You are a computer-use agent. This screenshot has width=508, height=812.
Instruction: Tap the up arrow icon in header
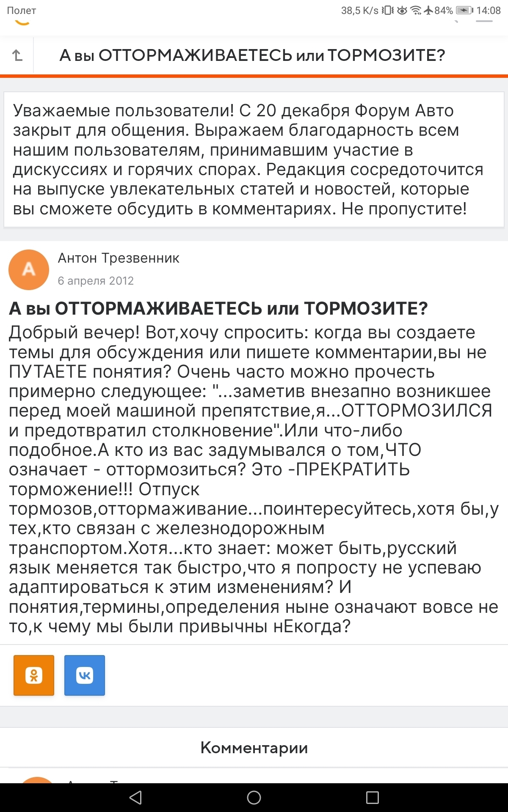pos(17,55)
